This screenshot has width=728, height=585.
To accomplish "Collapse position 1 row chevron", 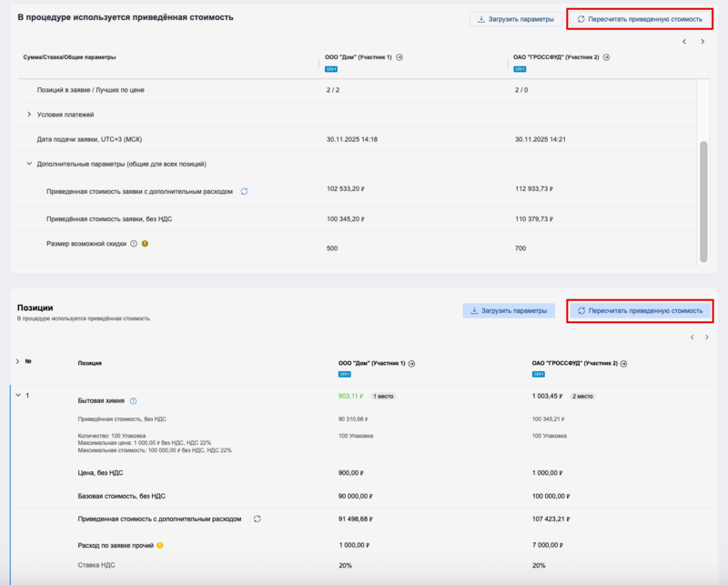I will (x=17, y=395).
